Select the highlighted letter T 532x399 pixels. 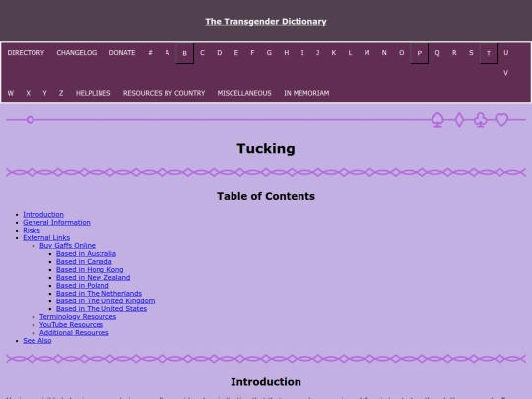pyautogui.click(x=489, y=53)
